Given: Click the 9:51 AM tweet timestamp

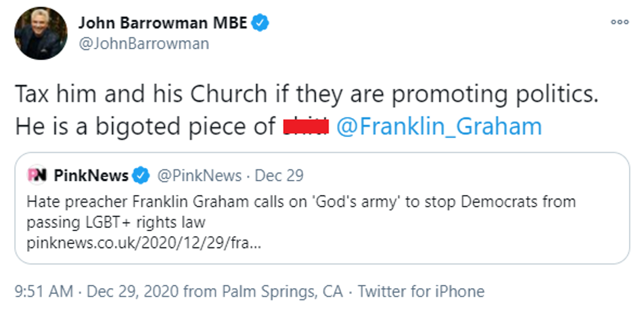Looking at the screenshot, I should click(44, 291).
